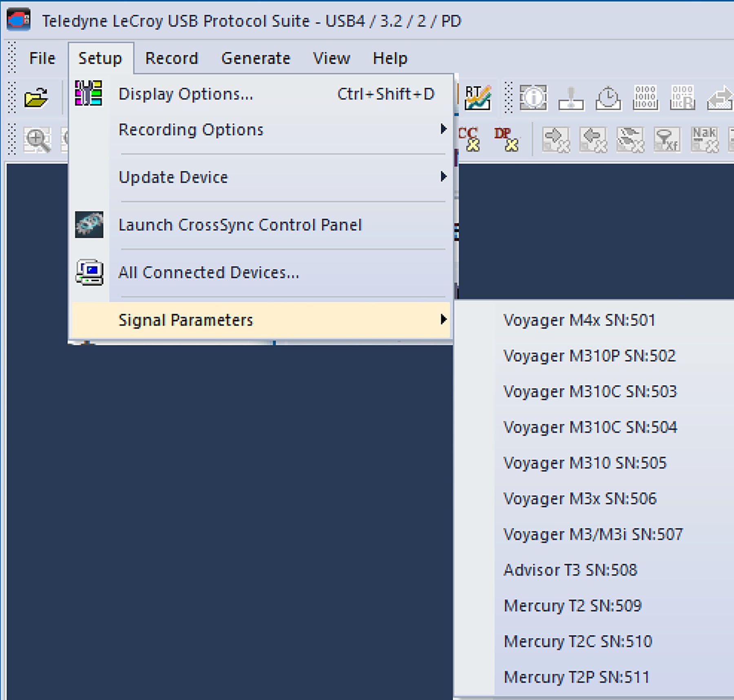This screenshot has height=700, width=734.
Task: Click the All Connected Devices computer icon
Action: pyautogui.click(x=89, y=272)
